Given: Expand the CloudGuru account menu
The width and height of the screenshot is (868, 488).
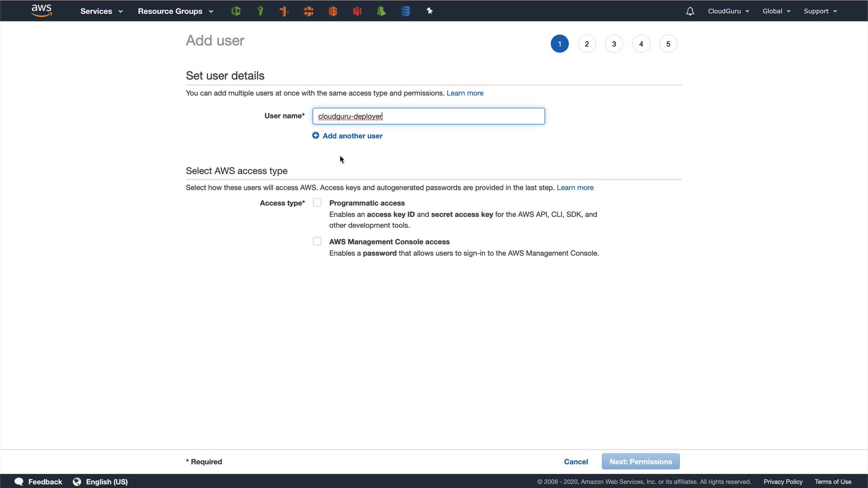Looking at the screenshot, I should coord(728,11).
